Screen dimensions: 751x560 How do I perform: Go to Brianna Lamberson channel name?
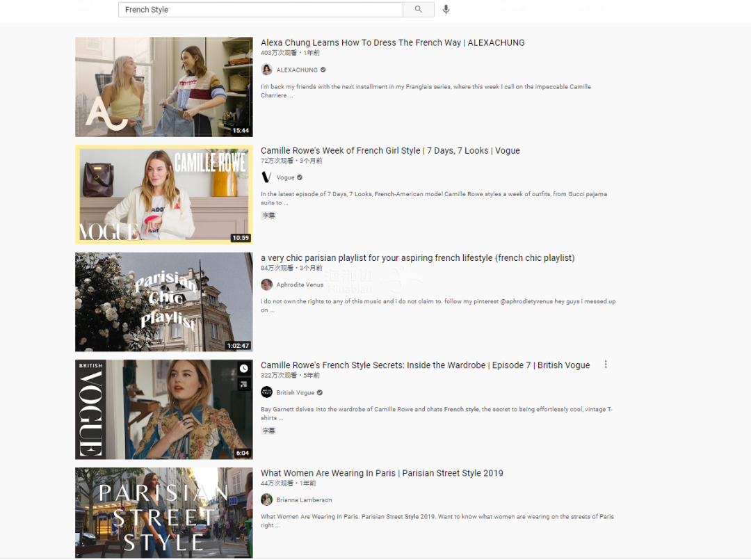pos(304,499)
